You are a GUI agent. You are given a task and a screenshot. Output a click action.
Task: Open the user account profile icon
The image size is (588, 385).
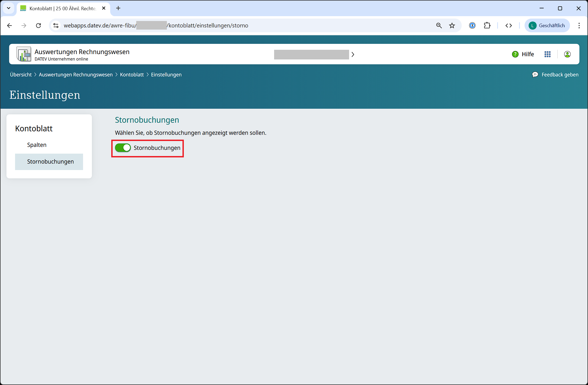567,54
